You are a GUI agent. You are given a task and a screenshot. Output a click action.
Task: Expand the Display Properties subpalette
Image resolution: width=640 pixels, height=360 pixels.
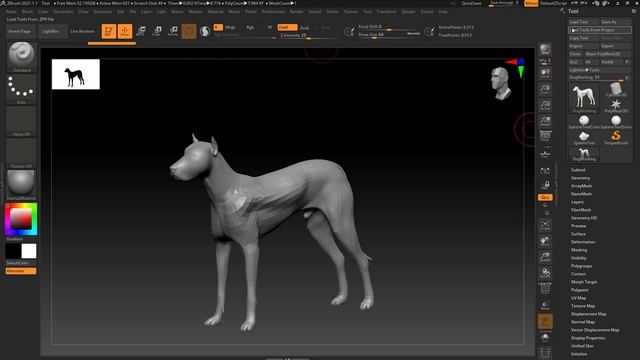click(588, 338)
